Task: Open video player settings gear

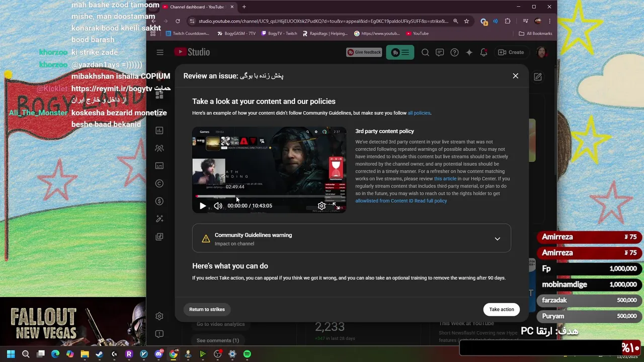Action: (x=321, y=206)
